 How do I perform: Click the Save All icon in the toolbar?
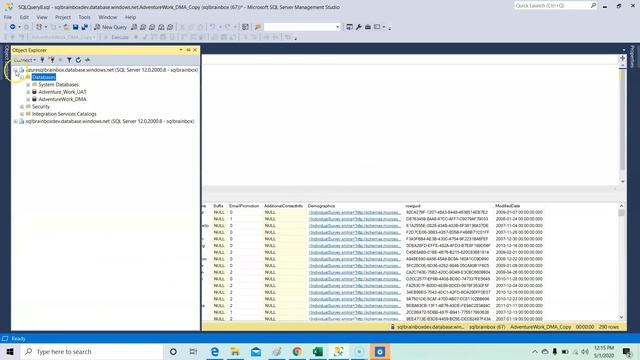pyautogui.click(x=84, y=27)
